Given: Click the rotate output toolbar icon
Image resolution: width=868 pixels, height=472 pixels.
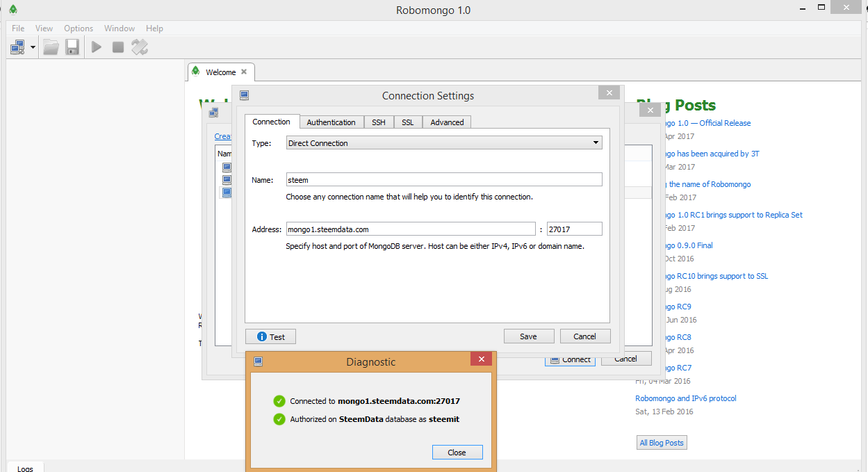Looking at the screenshot, I should pos(140,47).
